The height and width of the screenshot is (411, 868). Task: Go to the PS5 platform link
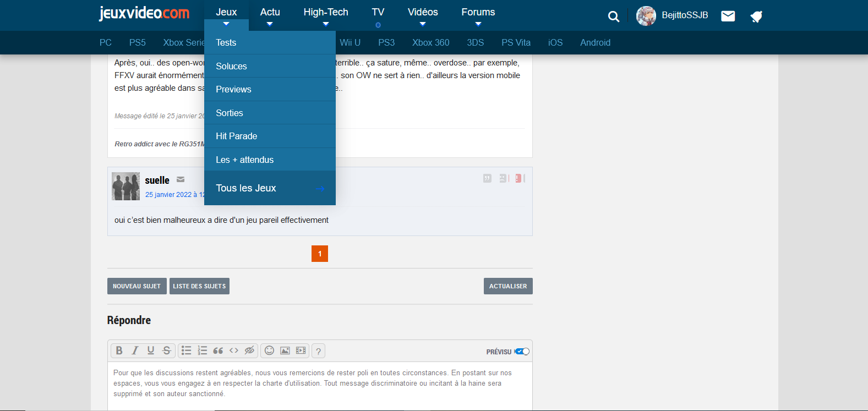(x=138, y=42)
